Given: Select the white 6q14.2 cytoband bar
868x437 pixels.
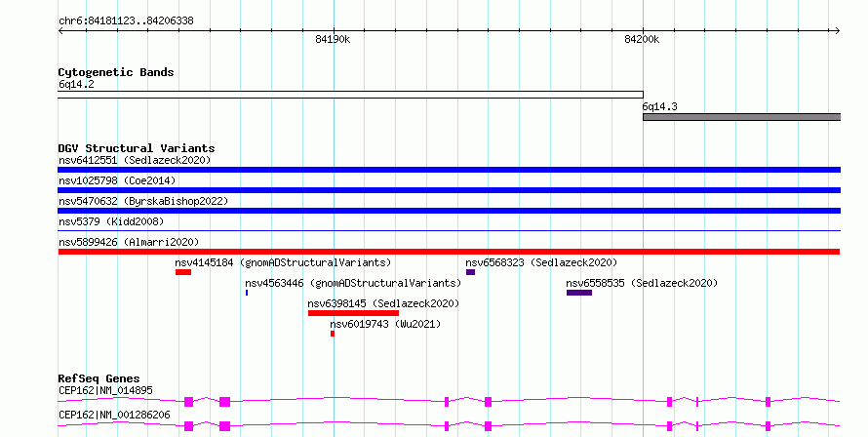Looking at the screenshot, I should pos(350,95).
